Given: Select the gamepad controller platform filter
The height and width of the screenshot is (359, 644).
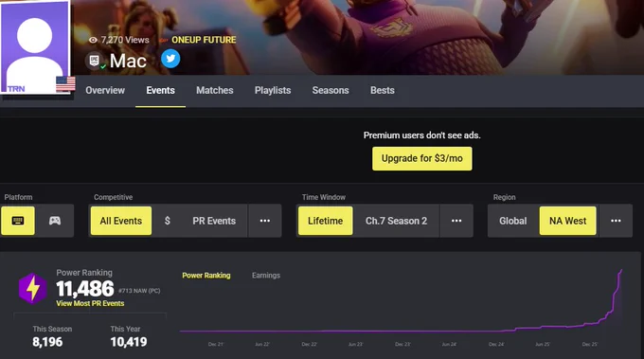Looking at the screenshot, I should point(55,221).
